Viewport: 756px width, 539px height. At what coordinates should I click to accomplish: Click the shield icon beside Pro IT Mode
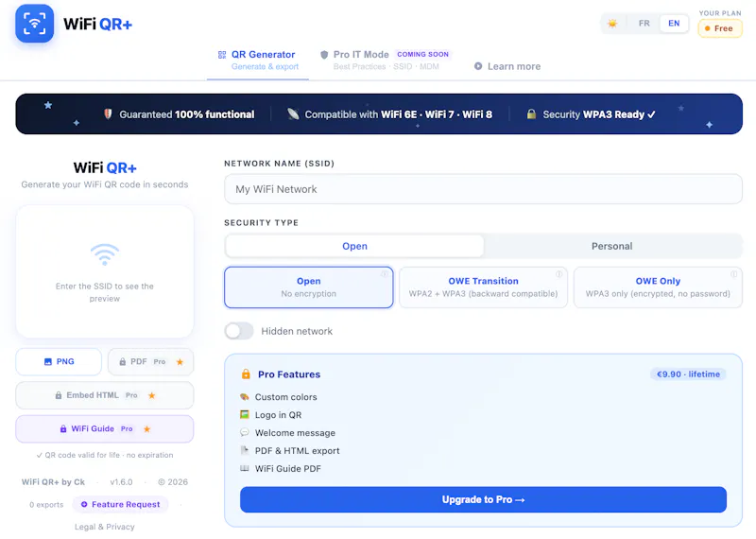[324, 55]
